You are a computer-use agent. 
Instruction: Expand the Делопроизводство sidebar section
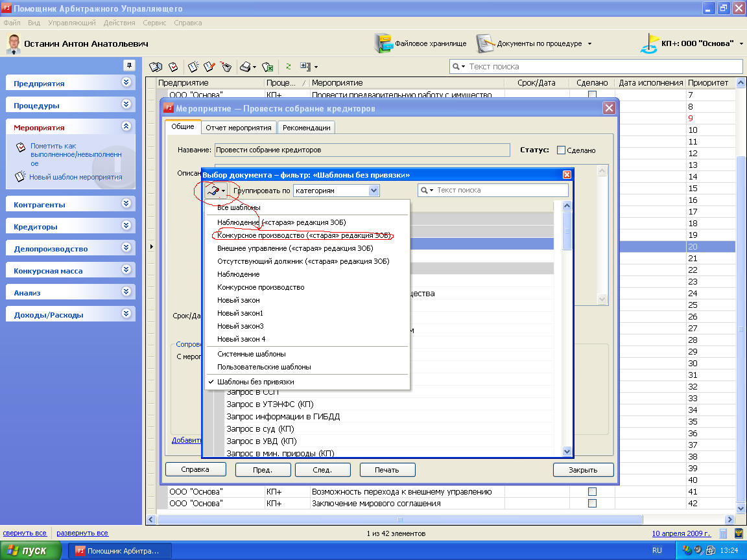pyautogui.click(x=126, y=247)
